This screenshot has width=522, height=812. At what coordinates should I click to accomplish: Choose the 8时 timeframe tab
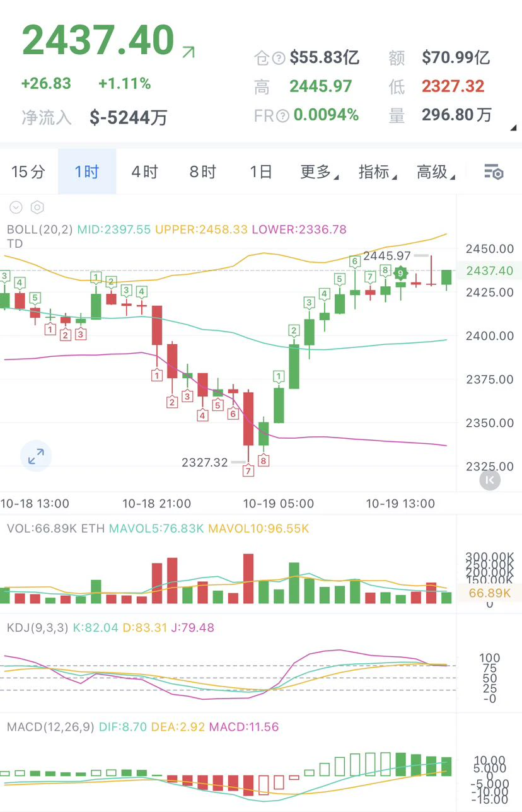click(202, 171)
